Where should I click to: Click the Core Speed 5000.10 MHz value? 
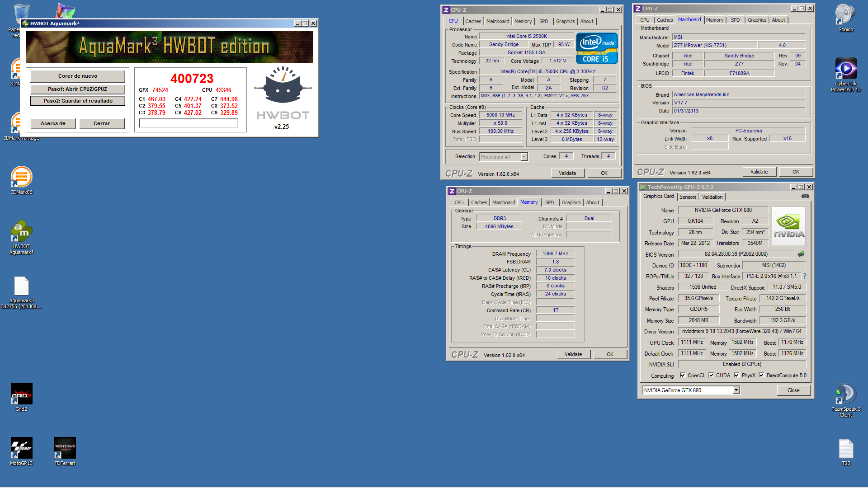500,115
